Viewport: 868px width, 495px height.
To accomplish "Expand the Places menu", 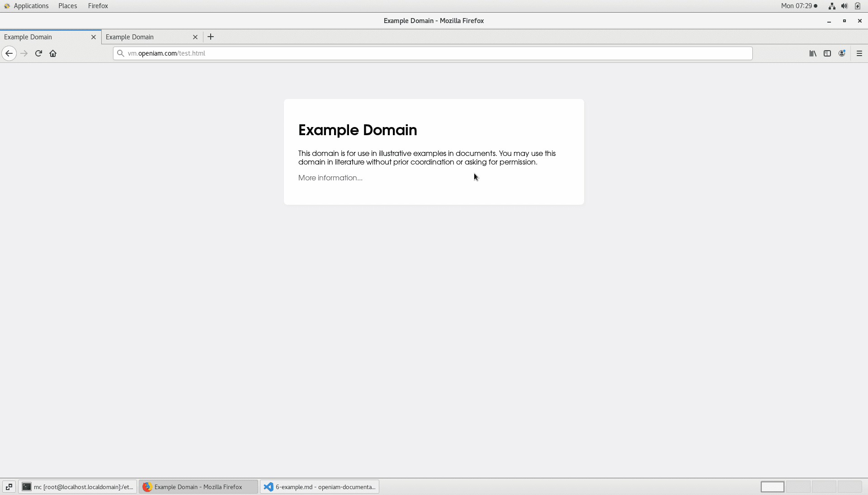I will [67, 6].
